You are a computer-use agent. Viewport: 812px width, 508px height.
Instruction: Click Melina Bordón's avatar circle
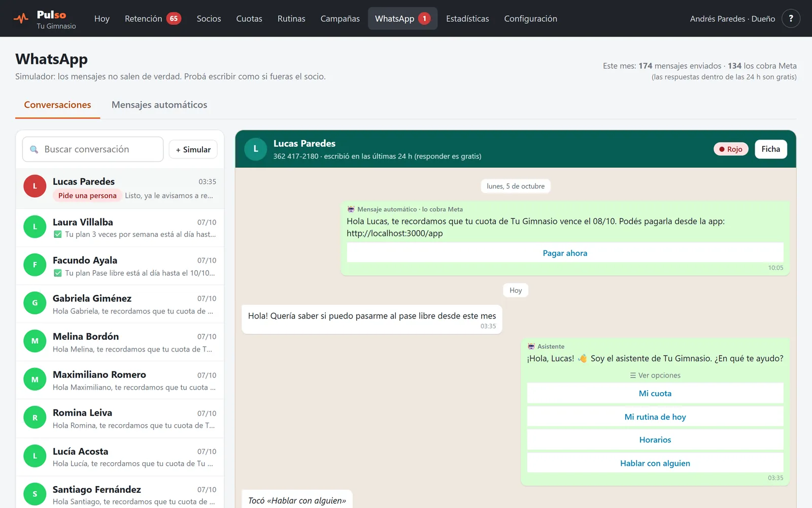pyautogui.click(x=35, y=341)
